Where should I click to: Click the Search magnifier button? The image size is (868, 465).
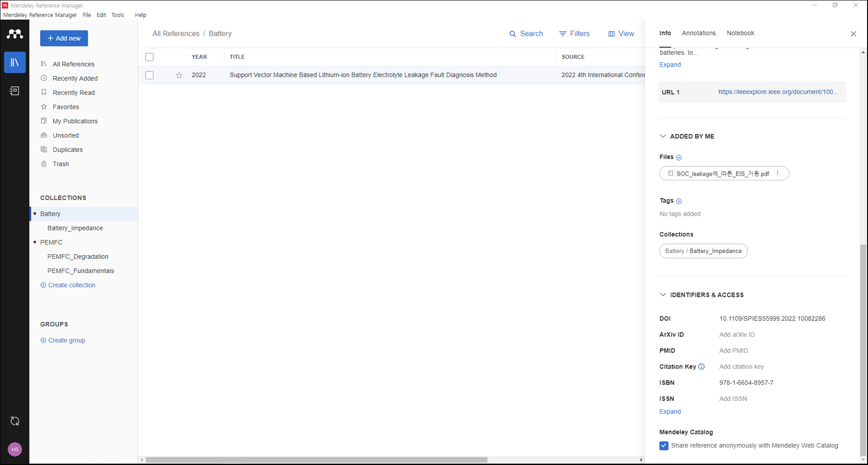pos(526,34)
